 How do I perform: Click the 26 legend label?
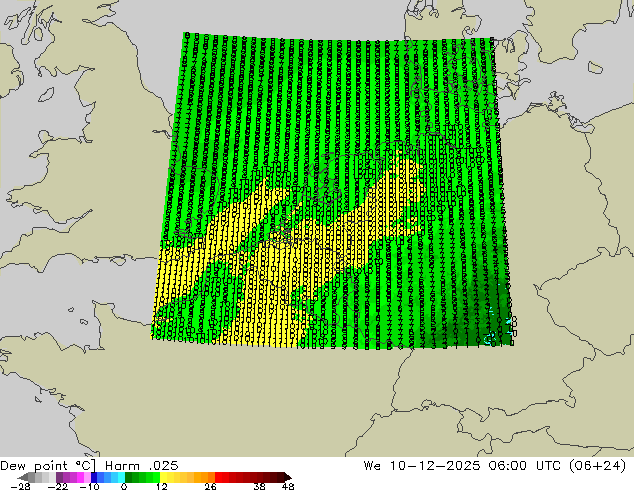point(210,486)
